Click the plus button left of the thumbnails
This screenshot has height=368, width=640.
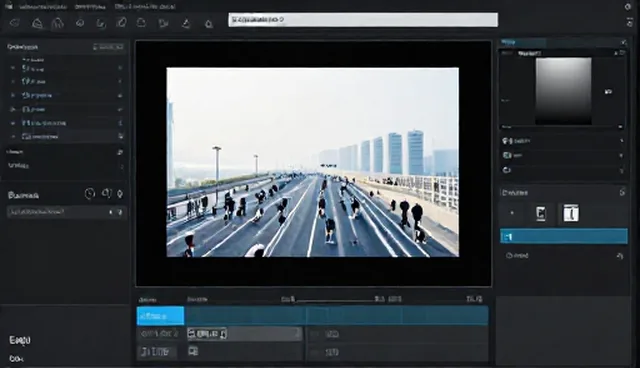tap(512, 213)
